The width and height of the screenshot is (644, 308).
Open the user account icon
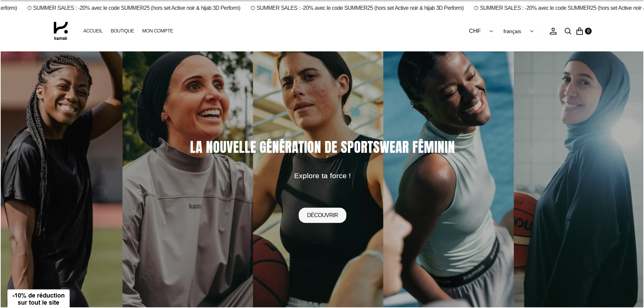[553, 31]
